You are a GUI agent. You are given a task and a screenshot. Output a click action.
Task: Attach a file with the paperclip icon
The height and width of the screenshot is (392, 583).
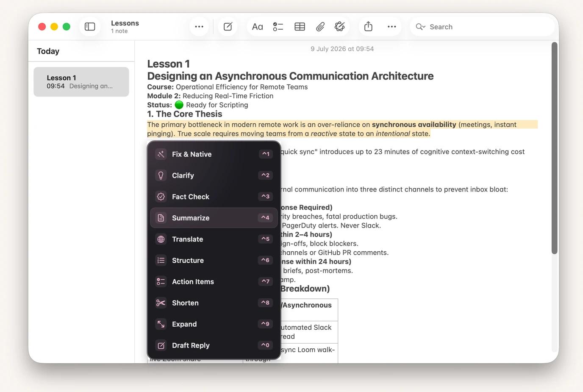(320, 27)
